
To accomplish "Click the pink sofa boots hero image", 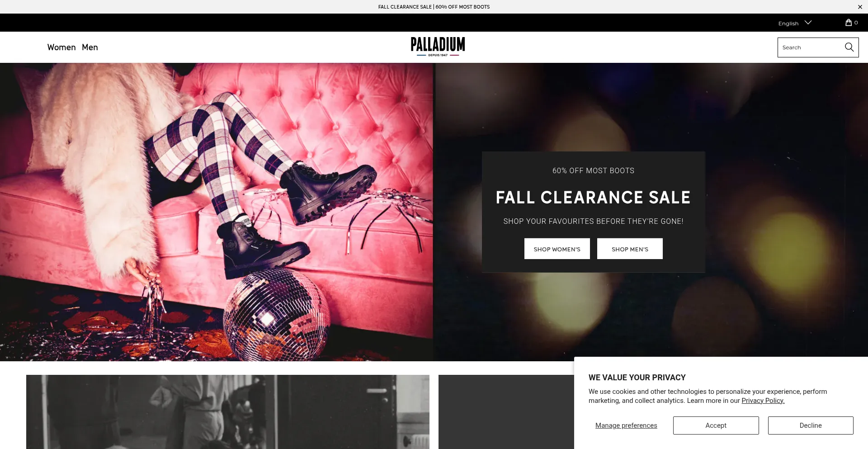I will coord(217,212).
